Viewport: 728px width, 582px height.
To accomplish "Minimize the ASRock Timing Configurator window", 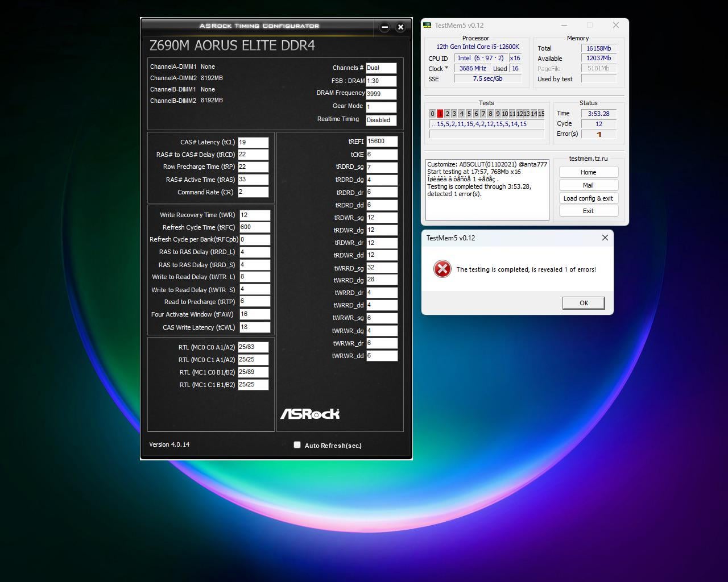I will click(x=384, y=27).
